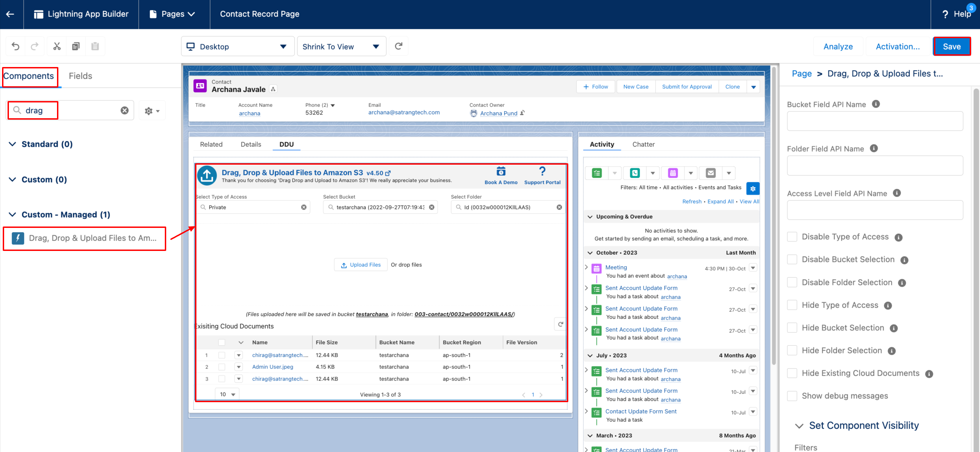The width and height of the screenshot is (980, 452).
Task: Open the Pages menu
Action: coord(173,14)
